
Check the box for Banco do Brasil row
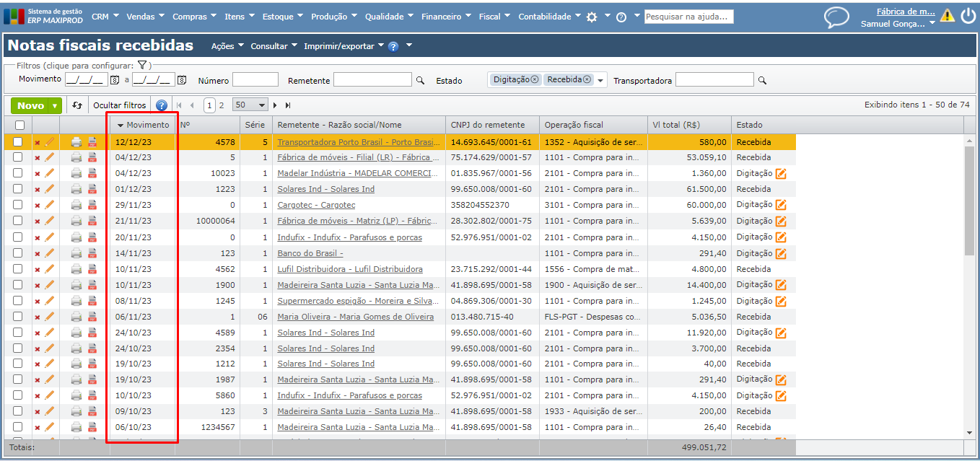[x=18, y=253]
